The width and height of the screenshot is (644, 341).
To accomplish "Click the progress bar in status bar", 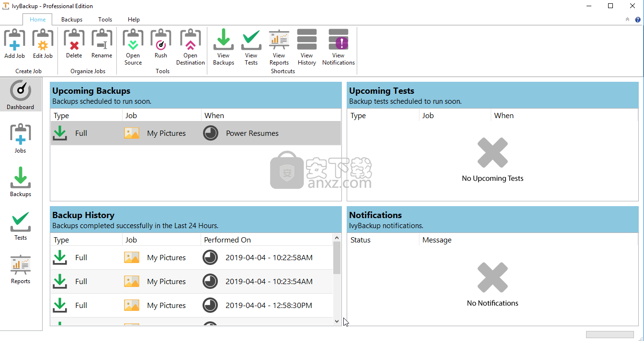I will click(610, 334).
